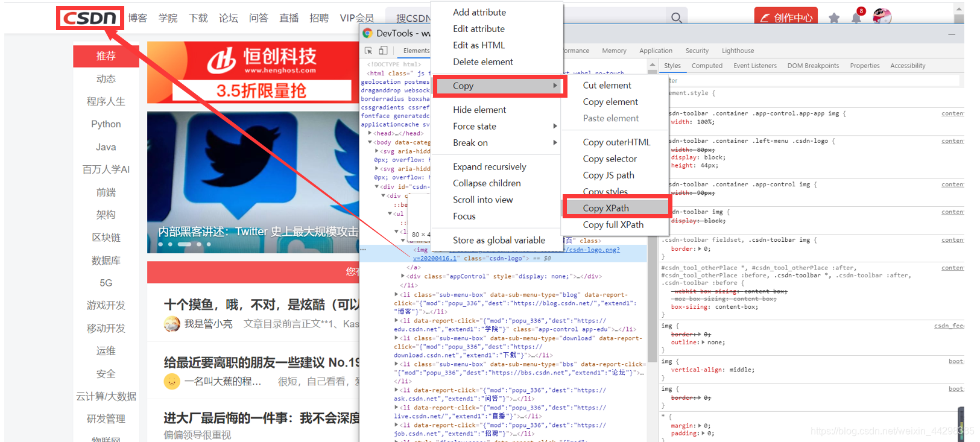Open the Computed styles tab

click(x=707, y=66)
